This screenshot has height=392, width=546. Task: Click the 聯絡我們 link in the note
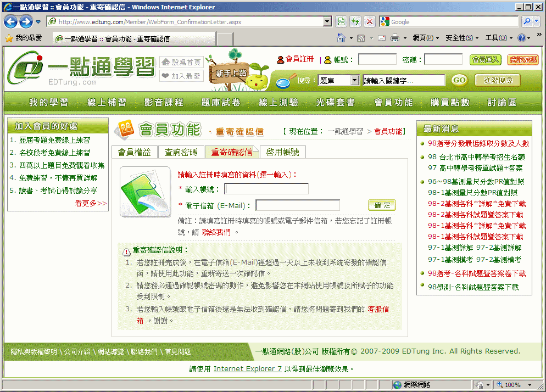216,232
